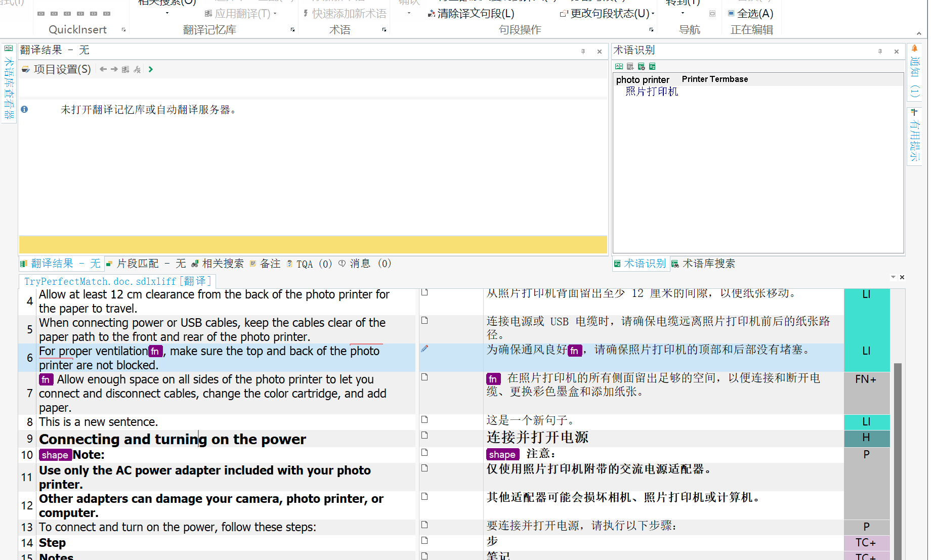Open the view term details icon in term recognition
This screenshot has width=934, height=560.
pos(619,66)
